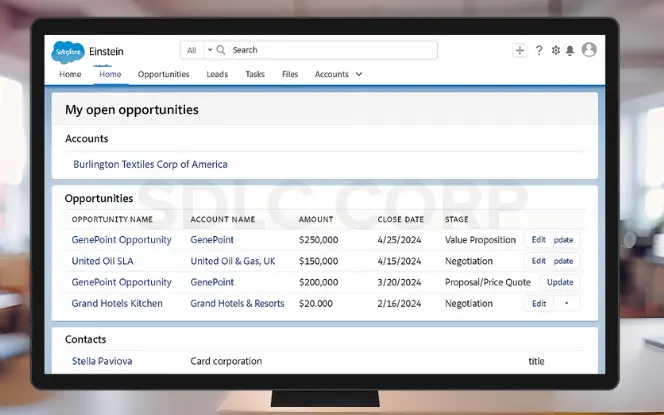
Task: Expand the Accounts tab chevron
Action: [359, 74]
